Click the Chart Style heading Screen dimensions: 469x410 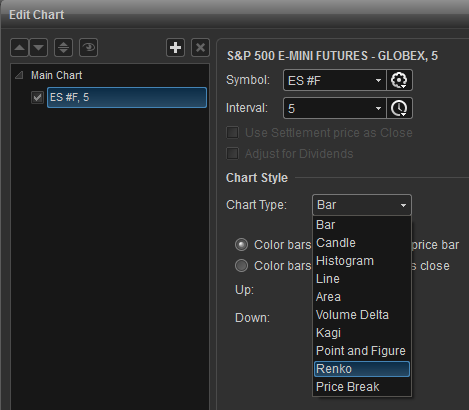pyautogui.click(x=257, y=178)
